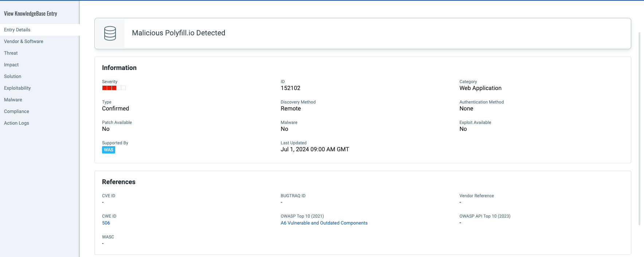
Task: Click the Confirmed type value
Action: (116, 109)
